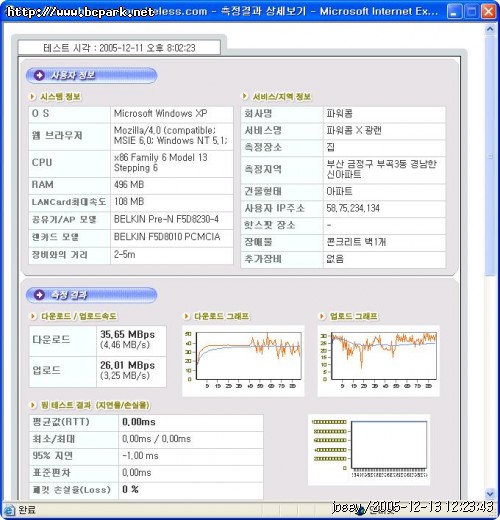Open the download speed graph image

pyautogui.click(x=243, y=361)
